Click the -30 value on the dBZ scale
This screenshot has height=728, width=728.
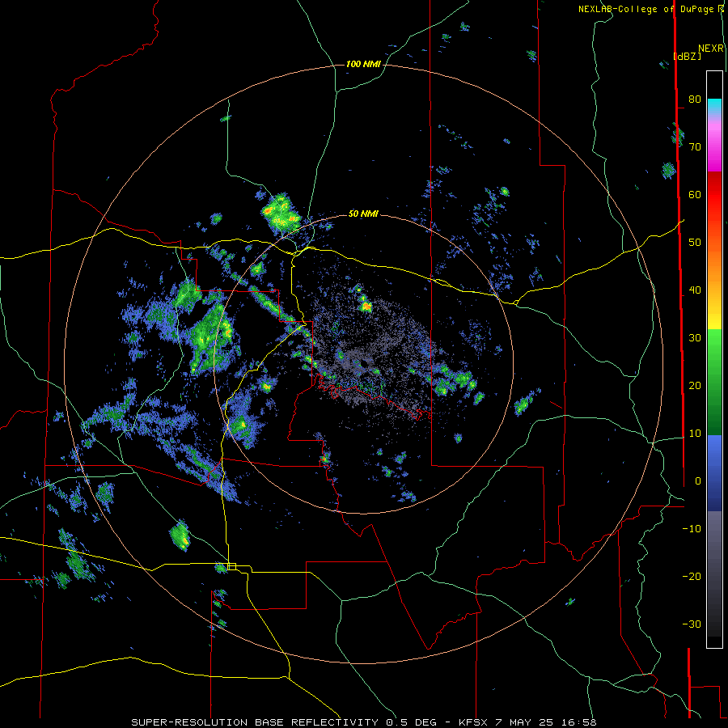click(692, 624)
